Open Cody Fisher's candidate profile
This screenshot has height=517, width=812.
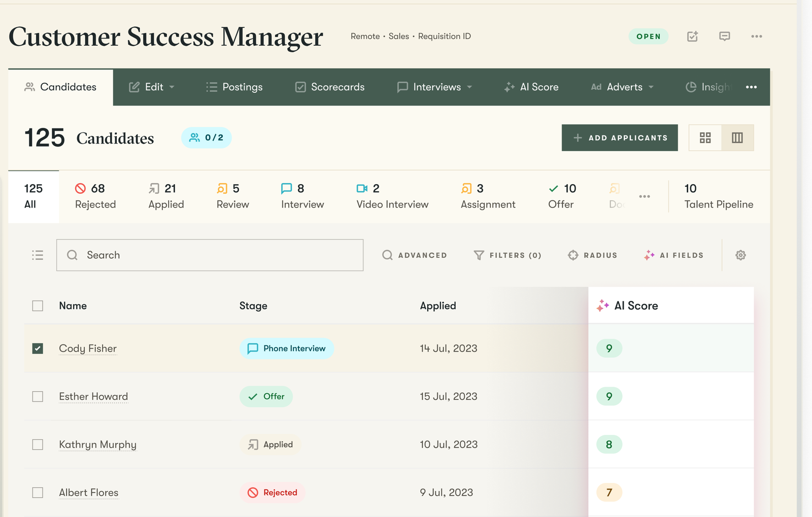coord(88,349)
